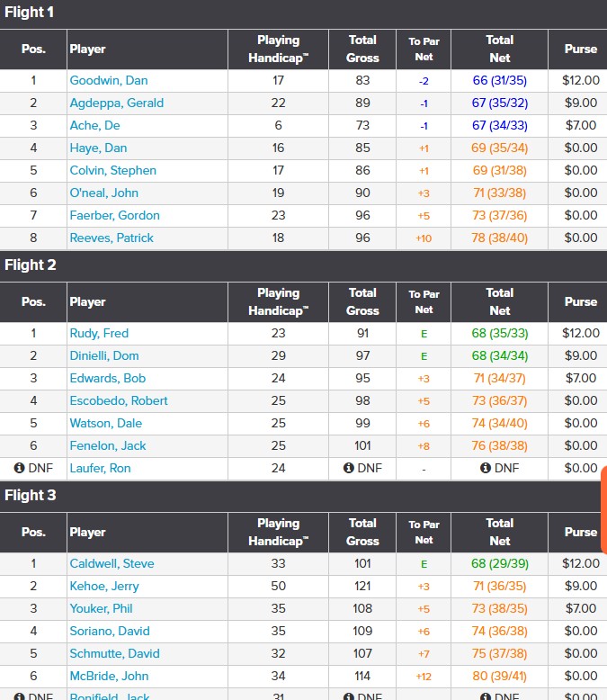Open Jerry Kehoe's player page

pos(104,586)
